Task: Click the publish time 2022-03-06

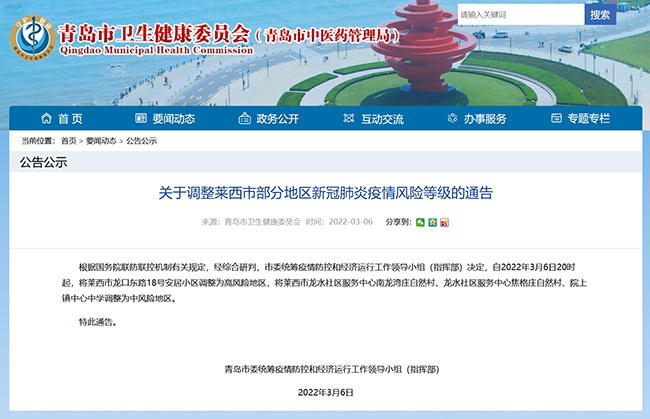Action: pos(350,222)
